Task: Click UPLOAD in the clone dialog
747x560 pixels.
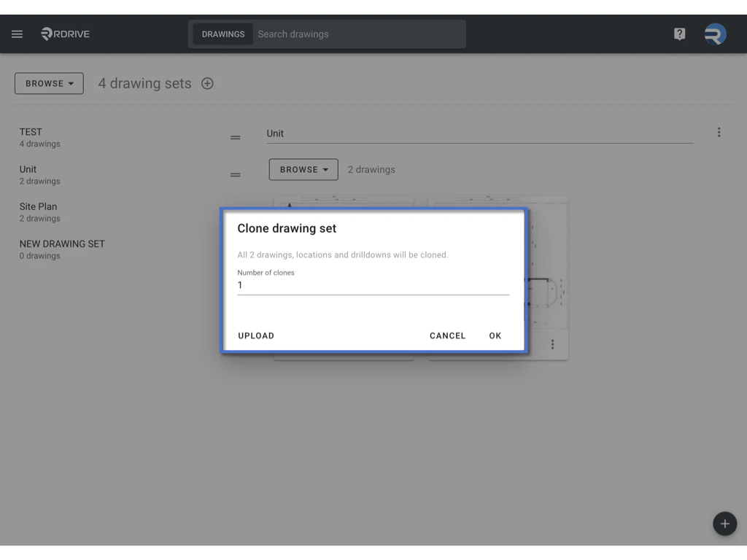Action: [256, 335]
